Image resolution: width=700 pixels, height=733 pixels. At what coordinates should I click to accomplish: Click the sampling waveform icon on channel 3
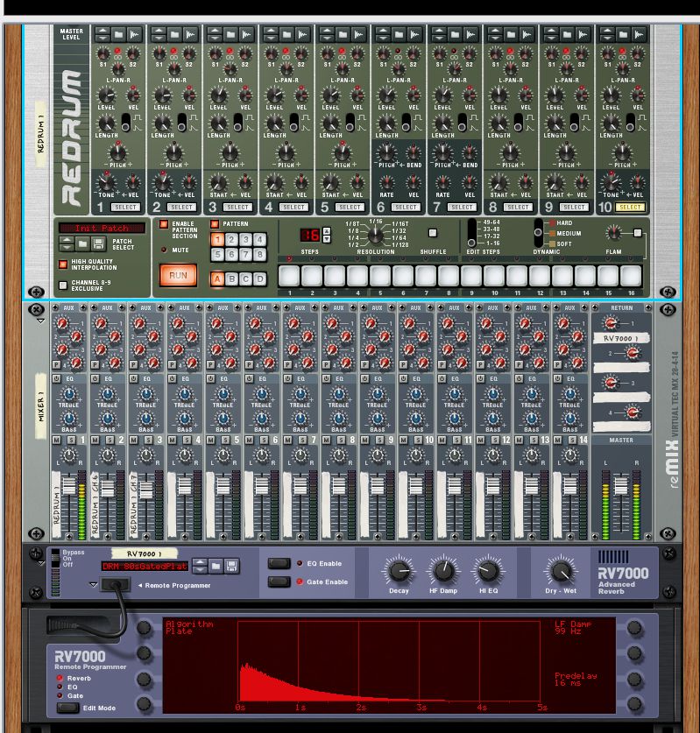[246, 34]
